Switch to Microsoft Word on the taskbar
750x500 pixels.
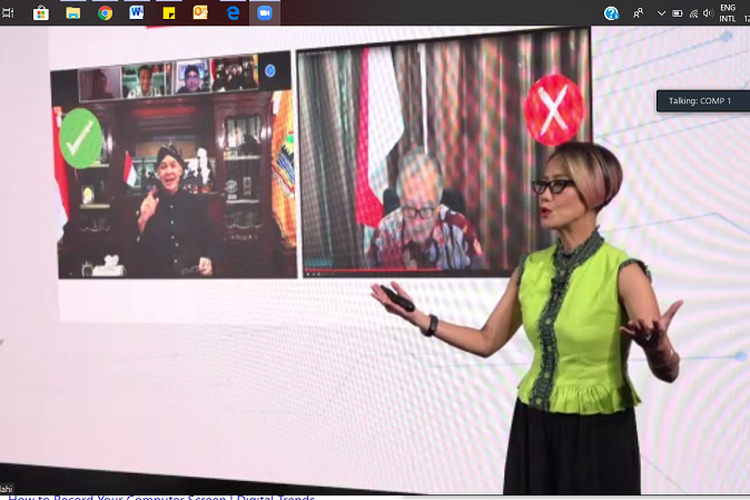point(137,13)
